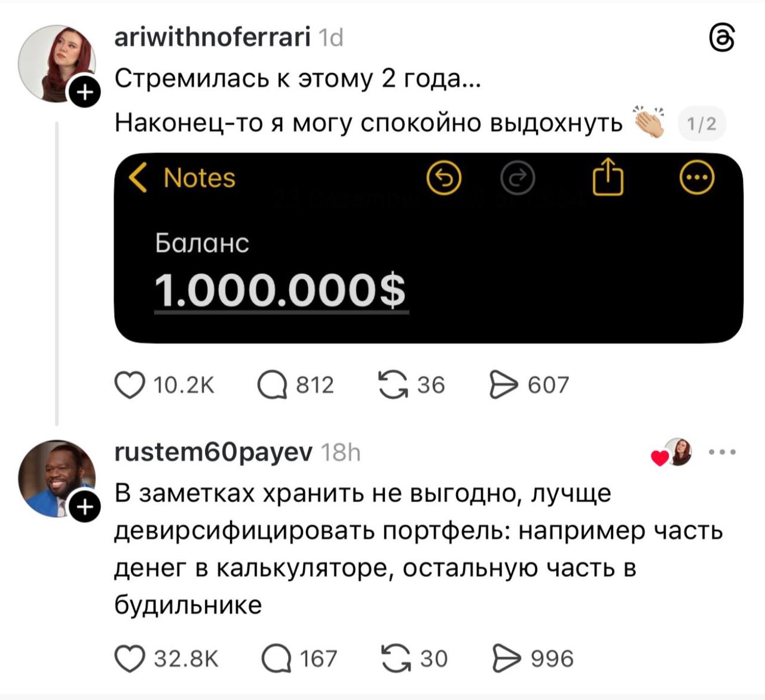765x700 pixels.
Task: Tap the undo arrow in Notes
Action: click(x=444, y=177)
